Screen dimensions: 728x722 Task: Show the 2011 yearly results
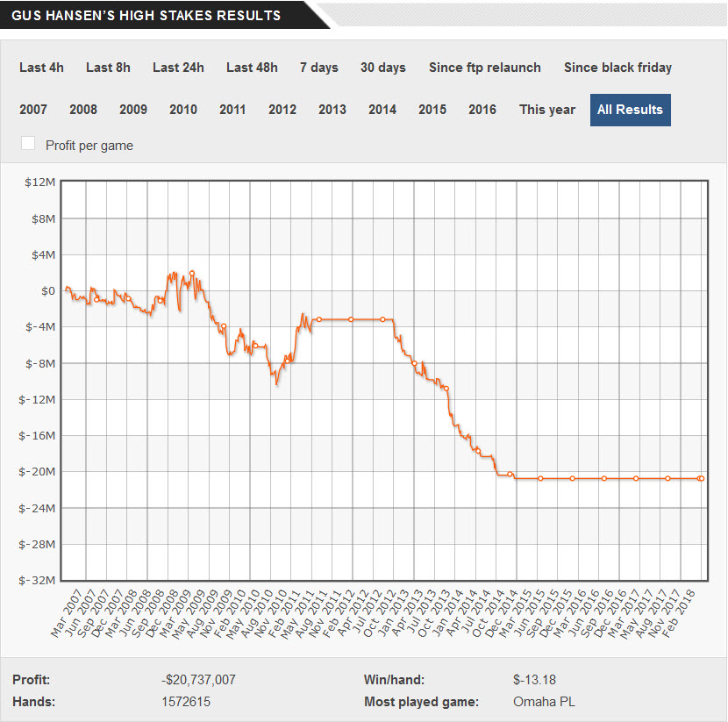(232, 110)
